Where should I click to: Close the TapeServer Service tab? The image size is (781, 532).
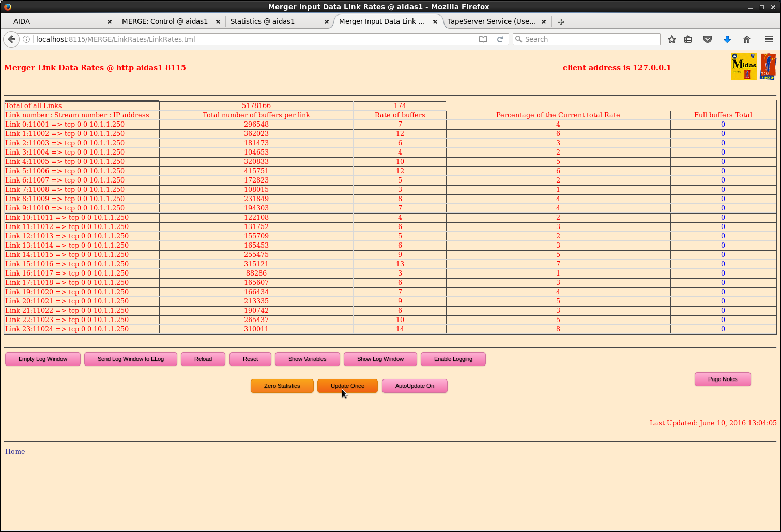pyautogui.click(x=544, y=21)
